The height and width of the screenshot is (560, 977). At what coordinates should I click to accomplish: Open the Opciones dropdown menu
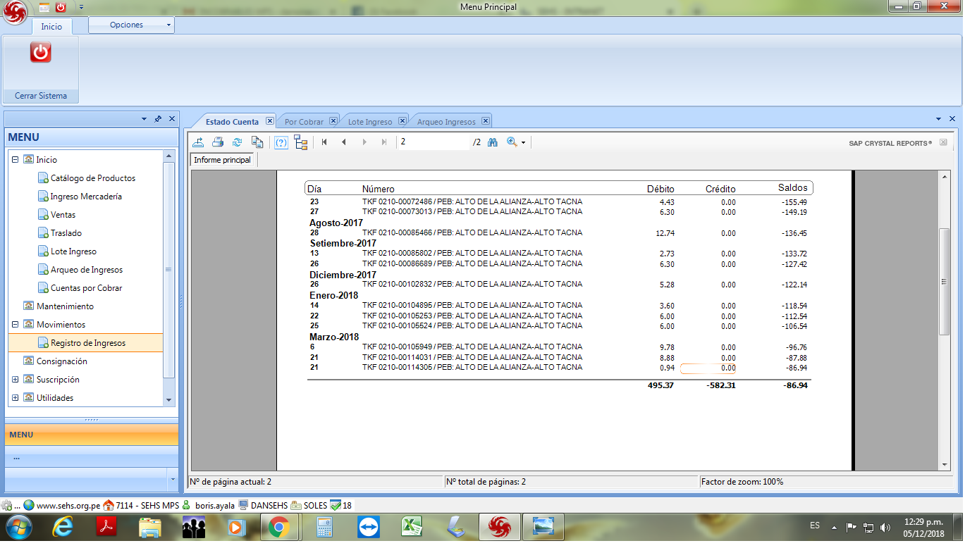click(131, 25)
